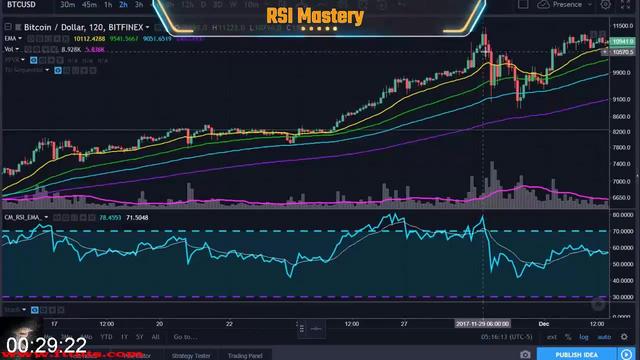Click the plus icon beside 10570.5
The width and height of the screenshot is (640, 360).
(606, 52)
